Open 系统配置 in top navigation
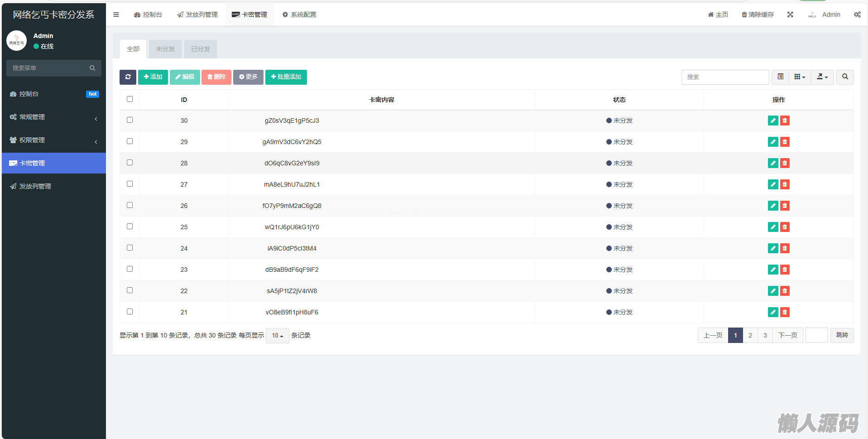The width and height of the screenshot is (868, 439). [x=299, y=14]
